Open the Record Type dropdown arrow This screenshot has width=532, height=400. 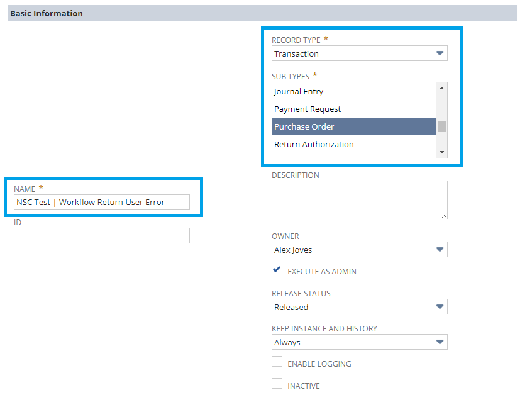(x=440, y=53)
